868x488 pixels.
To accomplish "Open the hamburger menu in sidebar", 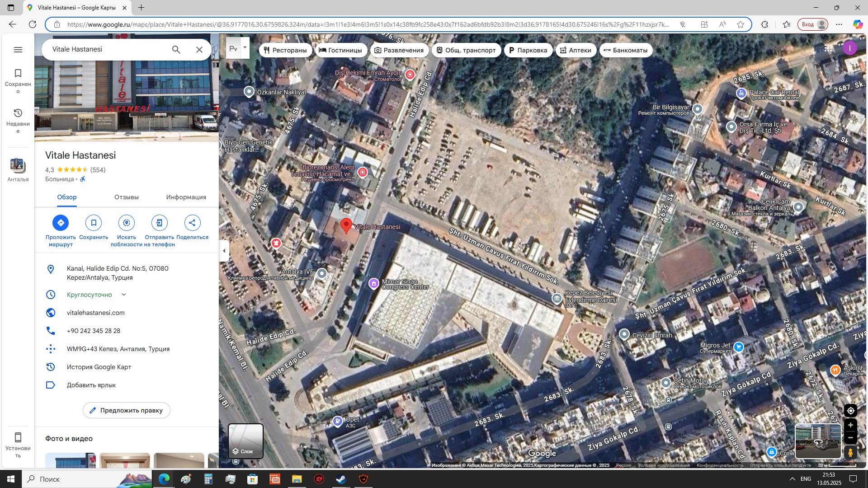I will click(x=18, y=50).
